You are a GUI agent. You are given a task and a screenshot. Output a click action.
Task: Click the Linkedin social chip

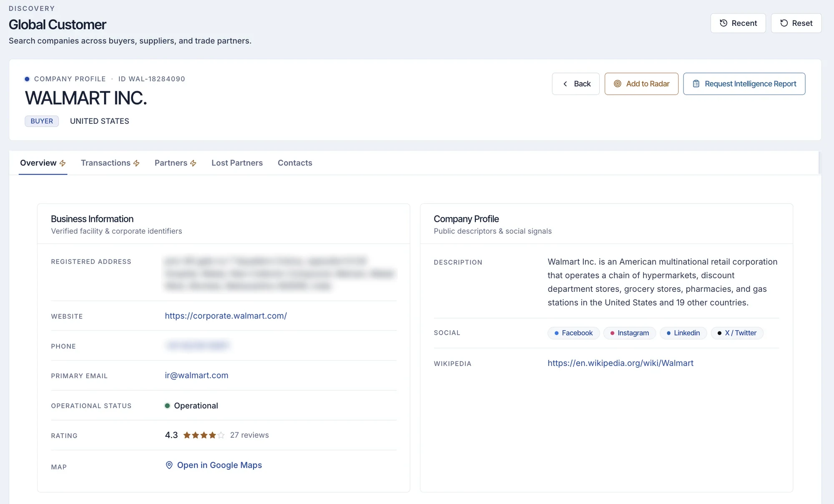pos(683,333)
